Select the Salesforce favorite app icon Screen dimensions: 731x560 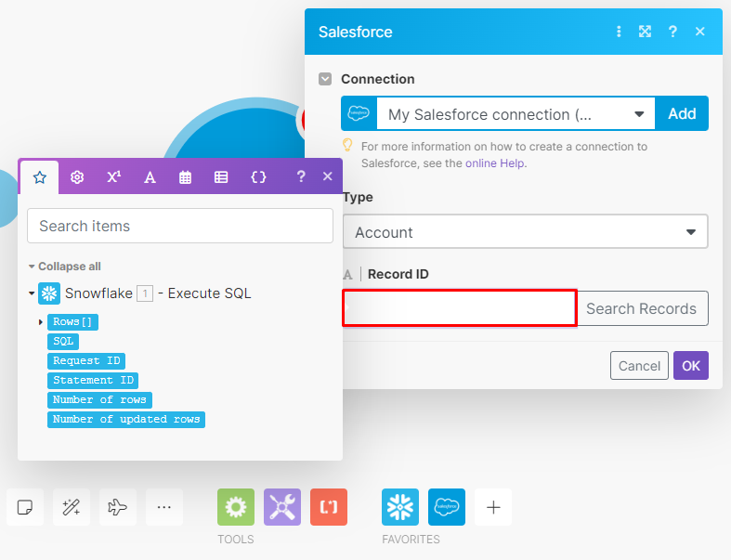(x=447, y=507)
